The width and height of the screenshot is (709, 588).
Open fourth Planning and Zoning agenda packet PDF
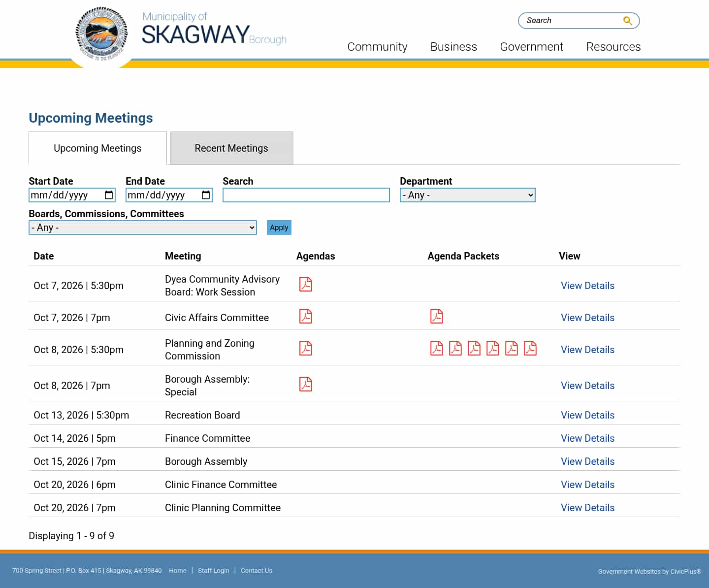tap(493, 348)
